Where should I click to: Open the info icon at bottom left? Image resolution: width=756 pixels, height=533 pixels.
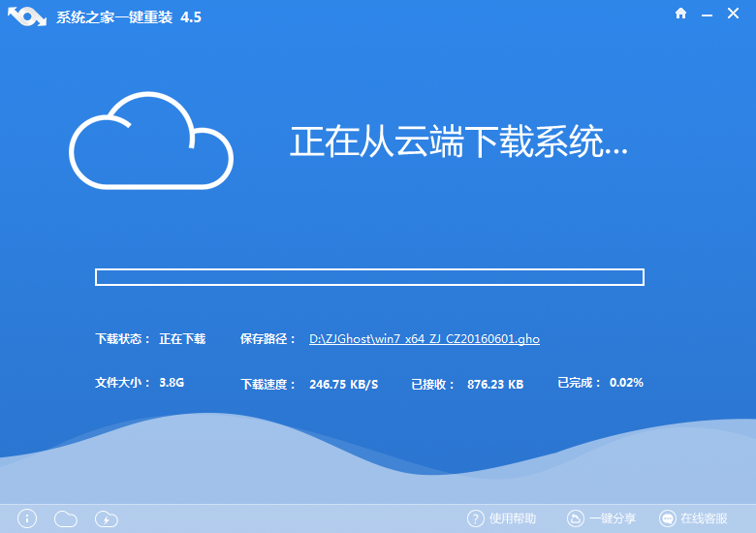pos(27,518)
